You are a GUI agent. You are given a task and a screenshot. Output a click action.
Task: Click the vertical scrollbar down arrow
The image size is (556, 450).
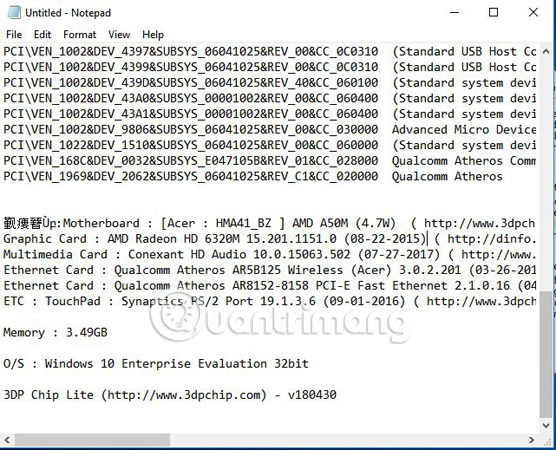coord(546,425)
